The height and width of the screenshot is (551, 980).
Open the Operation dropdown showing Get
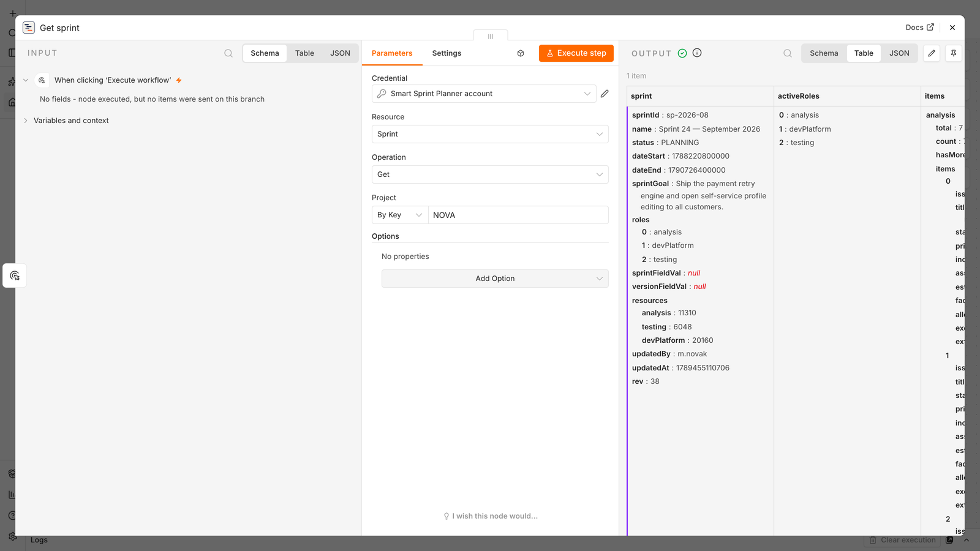[x=490, y=174]
